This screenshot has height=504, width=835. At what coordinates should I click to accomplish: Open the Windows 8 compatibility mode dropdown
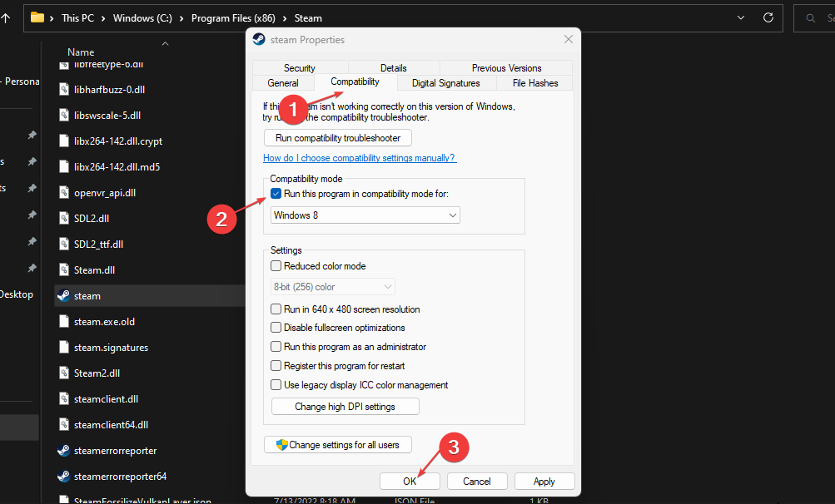click(x=365, y=215)
